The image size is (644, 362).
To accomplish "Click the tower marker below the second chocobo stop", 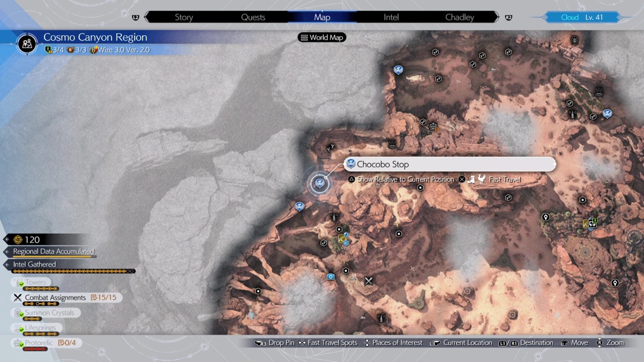I will pyautogui.click(x=335, y=217).
